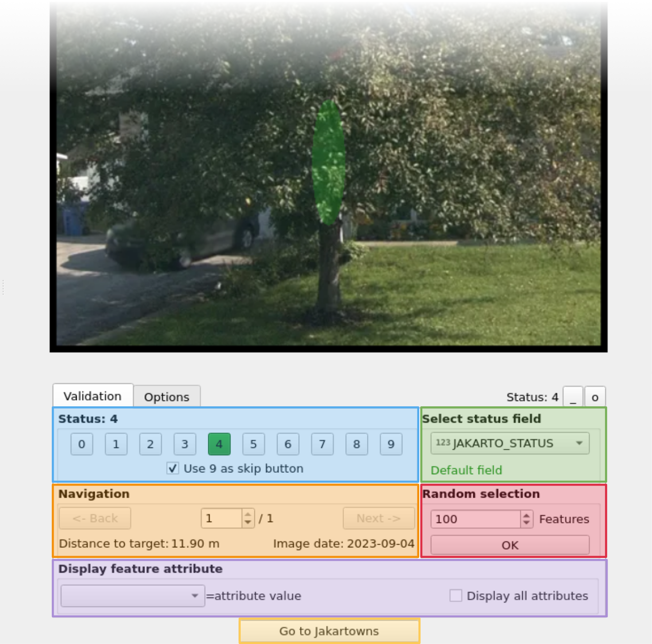Viewport: 652px width, 644px height.
Task: Set status to 7
Action: (322, 444)
